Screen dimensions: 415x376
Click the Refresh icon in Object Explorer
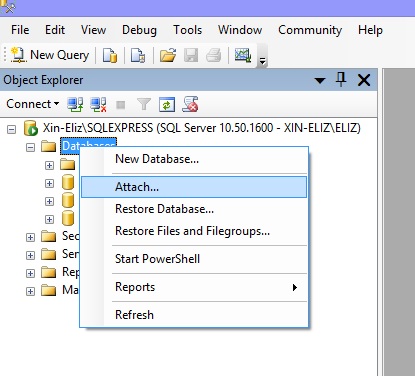pyautogui.click(x=167, y=104)
